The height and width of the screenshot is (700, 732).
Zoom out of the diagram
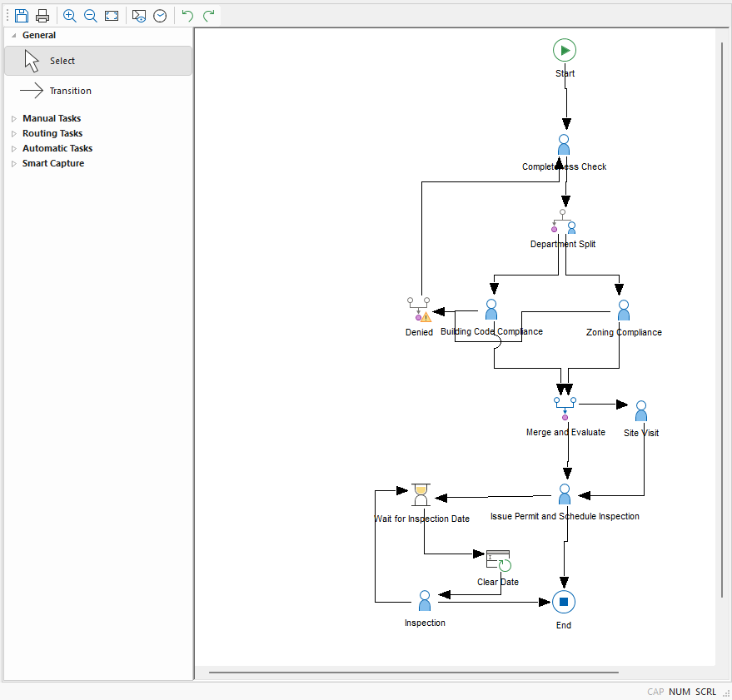pyautogui.click(x=90, y=16)
